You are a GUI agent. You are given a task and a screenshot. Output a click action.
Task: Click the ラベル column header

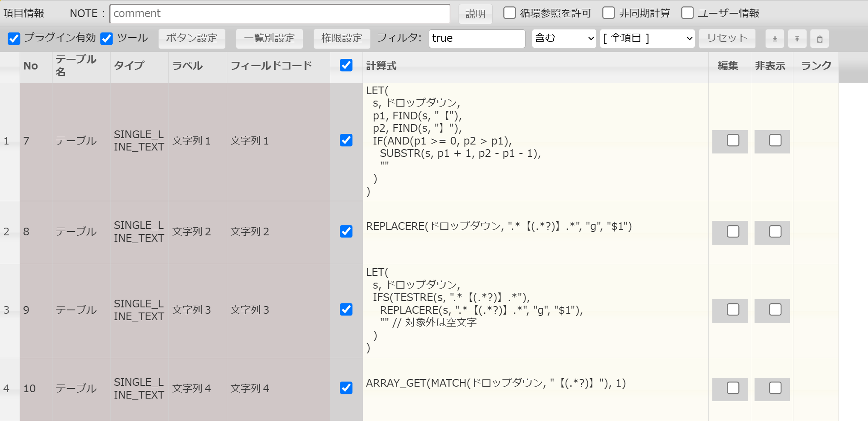point(198,67)
